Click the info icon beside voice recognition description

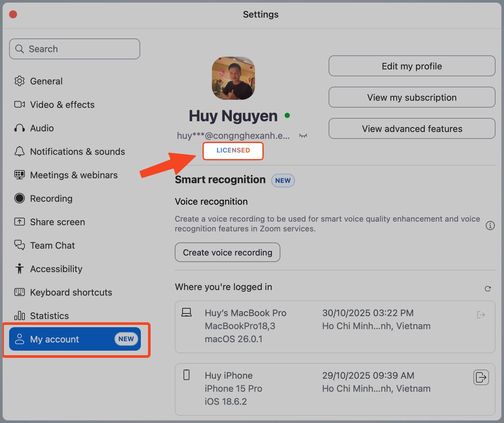click(x=490, y=226)
